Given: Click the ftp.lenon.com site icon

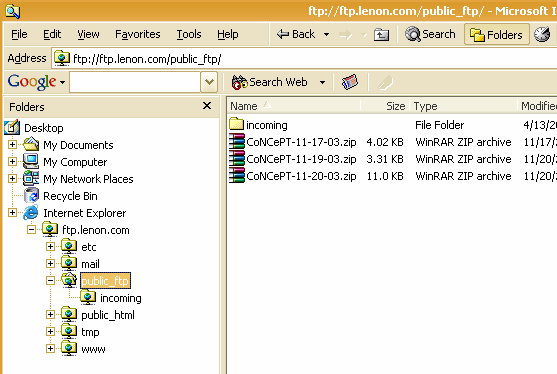Looking at the screenshot, I should [x=50, y=229].
